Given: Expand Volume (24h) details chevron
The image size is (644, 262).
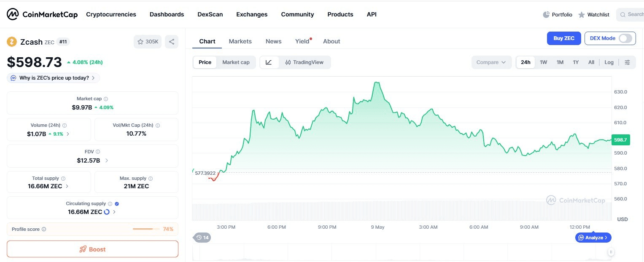Looking at the screenshot, I should [x=68, y=134].
